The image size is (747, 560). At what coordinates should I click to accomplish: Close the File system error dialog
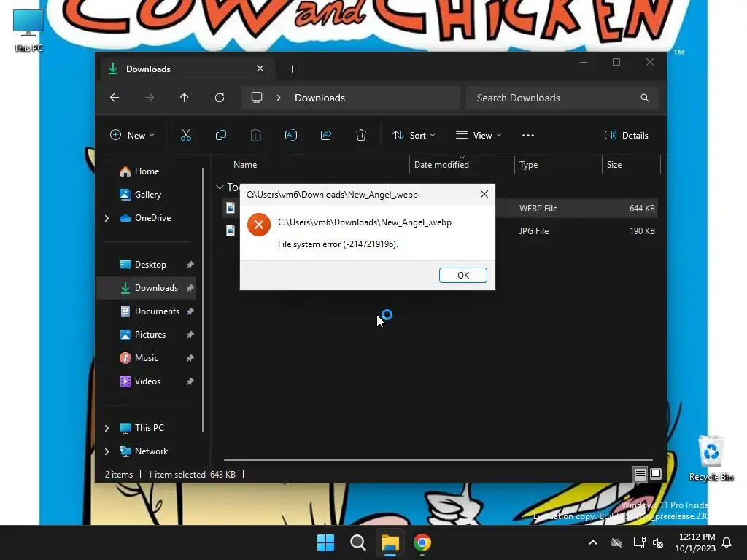(484, 194)
